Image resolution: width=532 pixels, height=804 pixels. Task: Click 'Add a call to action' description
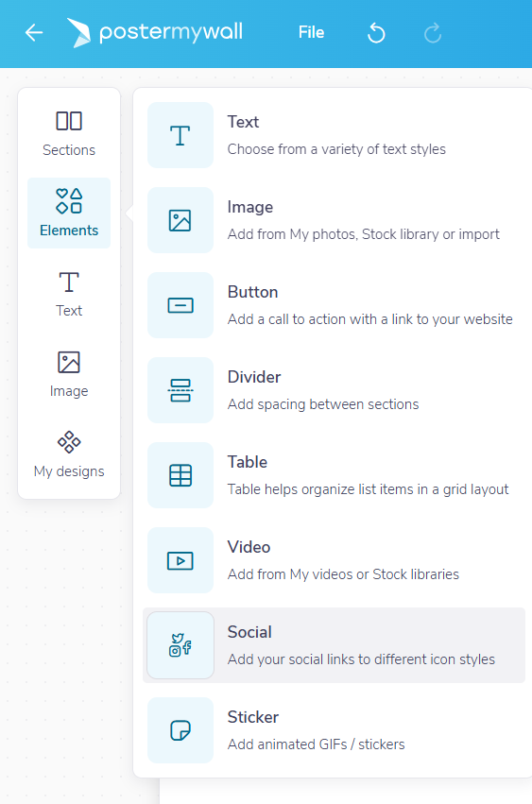369,319
